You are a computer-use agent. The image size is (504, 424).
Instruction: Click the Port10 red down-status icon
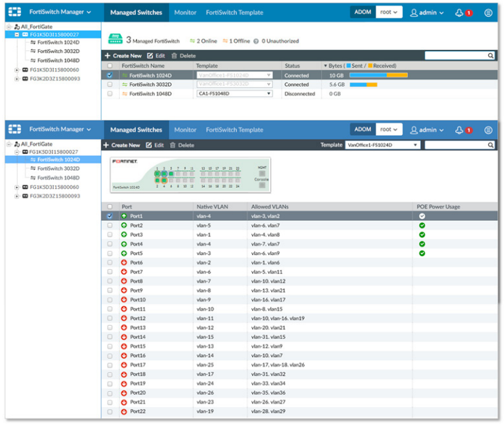[124, 300]
